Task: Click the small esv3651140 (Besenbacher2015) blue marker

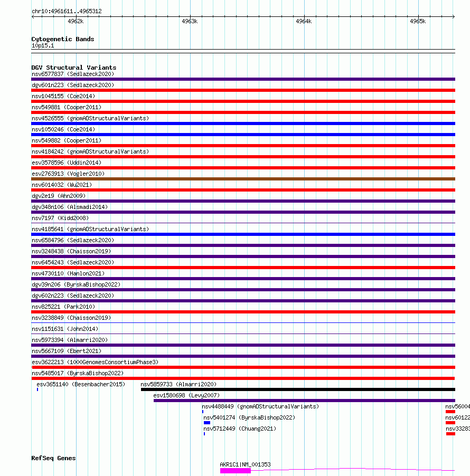Action: click(37, 389)
